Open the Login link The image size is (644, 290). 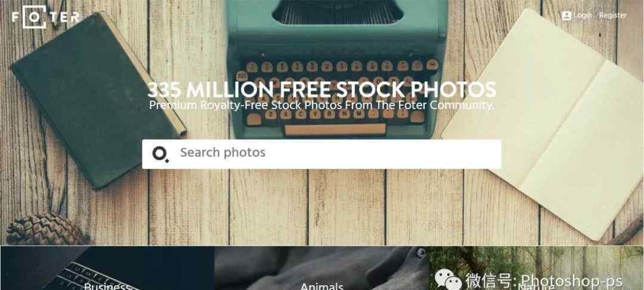[x=583, y=16]
